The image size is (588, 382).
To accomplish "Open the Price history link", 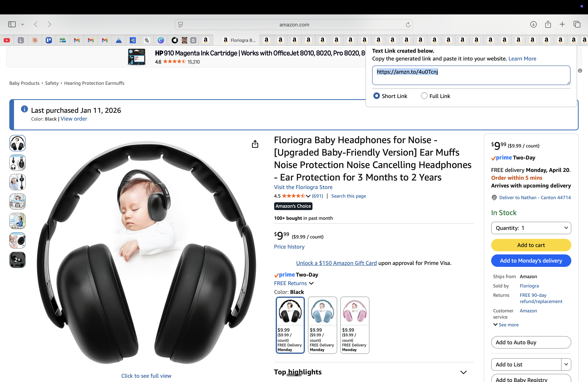I will (289, 247).
